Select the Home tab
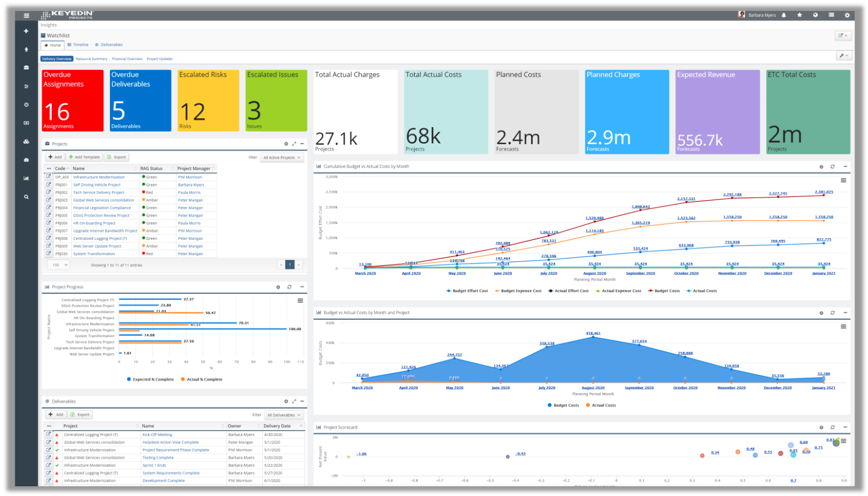The width and height of the screenshot is (868, 496). [x=53, y=45]
